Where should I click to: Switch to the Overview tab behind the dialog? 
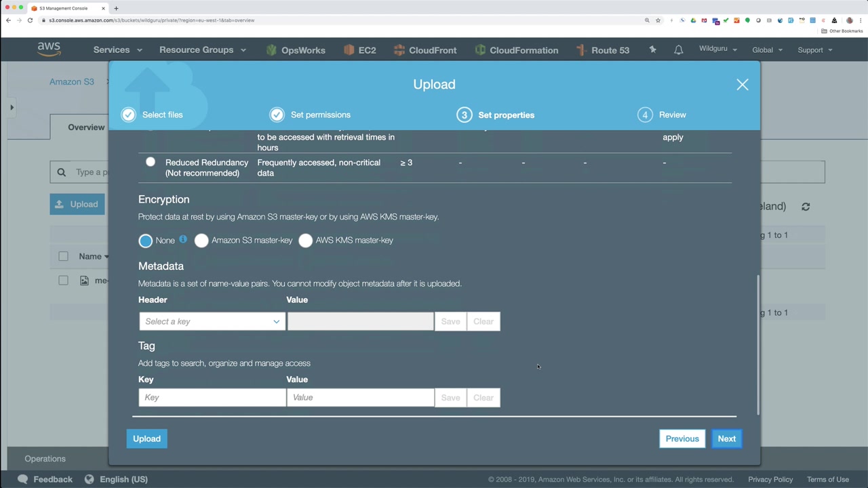click(85, 127)
